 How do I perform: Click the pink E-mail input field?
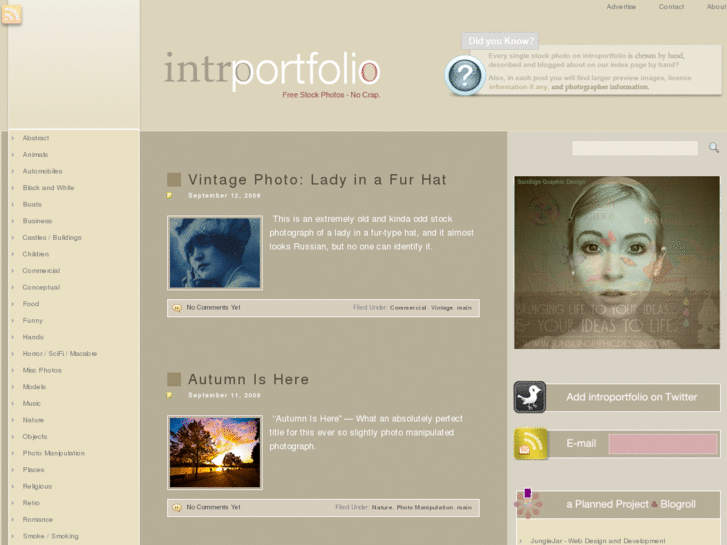click(x=663, y=444)
